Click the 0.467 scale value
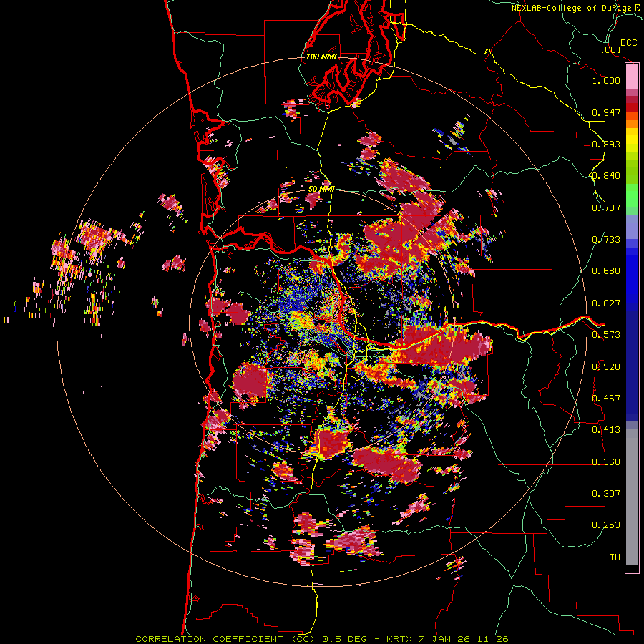 [606, 399]
